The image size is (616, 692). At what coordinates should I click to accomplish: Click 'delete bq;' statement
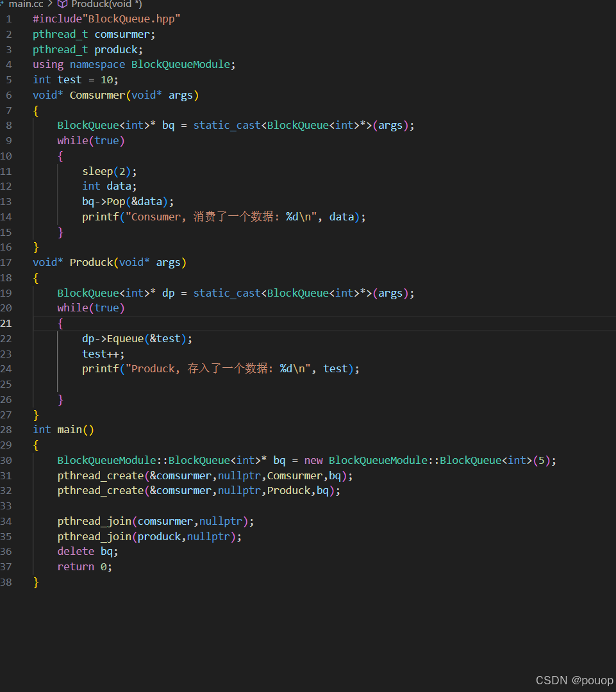[88, 552]
